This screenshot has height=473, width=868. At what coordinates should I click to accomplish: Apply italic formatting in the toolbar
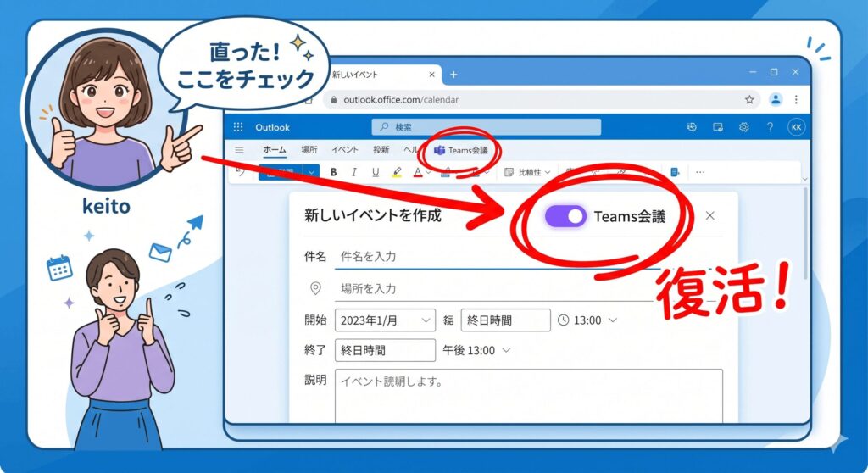pos(354,172)
